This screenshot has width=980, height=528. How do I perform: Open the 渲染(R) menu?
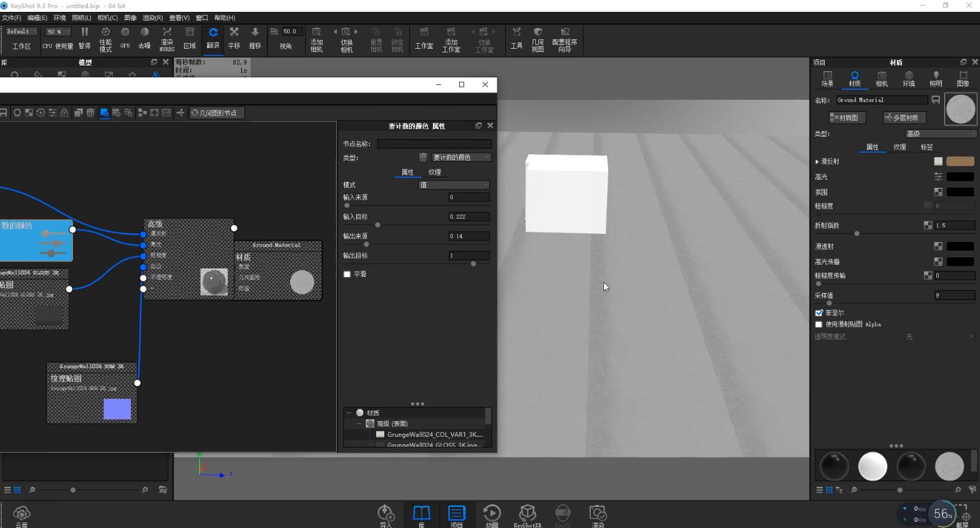click(153, 17)
